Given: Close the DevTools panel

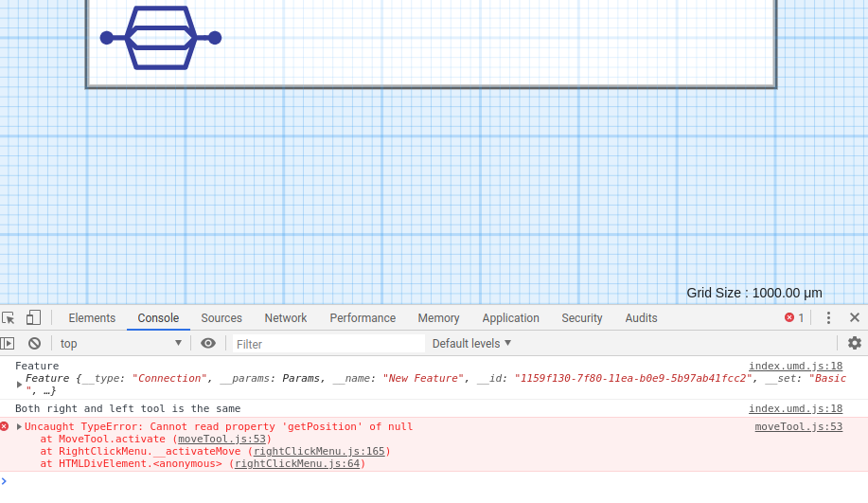Looking at the screenshot, I should coord(855,317).
